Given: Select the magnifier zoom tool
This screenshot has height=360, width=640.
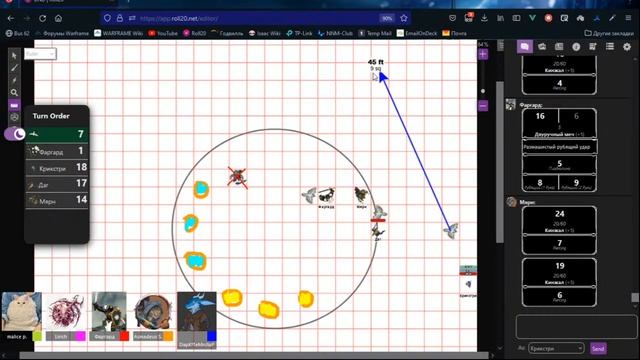Looking at the screenshot, I should click(14, 93).
